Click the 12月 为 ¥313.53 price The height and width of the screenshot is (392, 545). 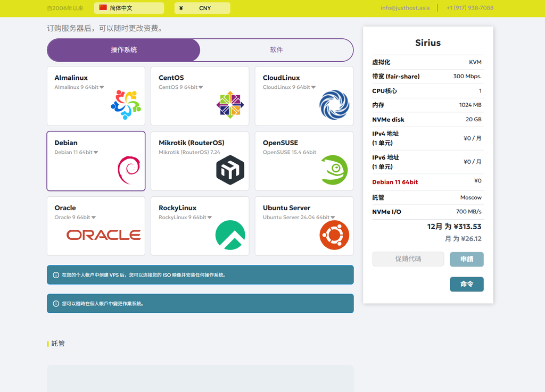[x=455, y=227]
